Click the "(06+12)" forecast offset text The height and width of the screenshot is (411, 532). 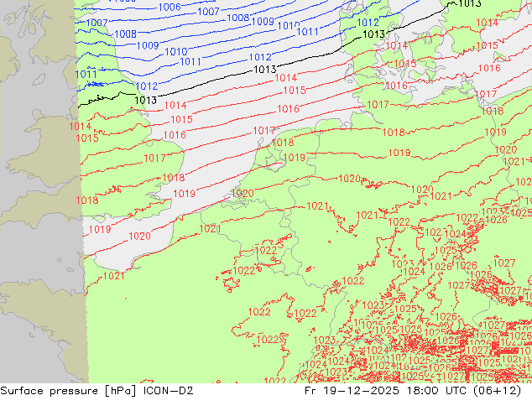(x=498, y=391)
